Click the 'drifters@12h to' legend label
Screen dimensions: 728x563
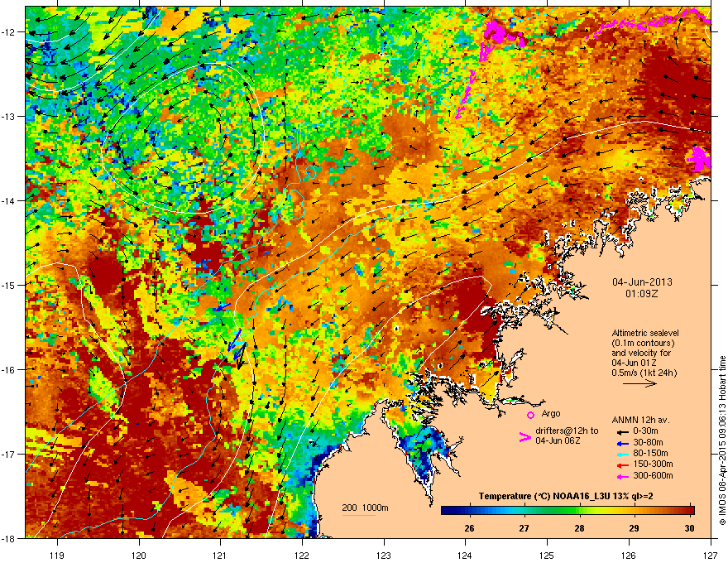pyautogui.click(x=567, y=431)
